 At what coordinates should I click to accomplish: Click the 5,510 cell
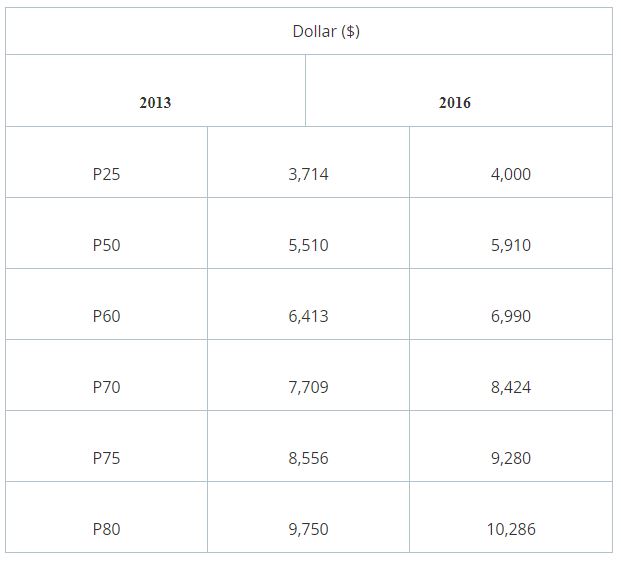tap(308, 233)
